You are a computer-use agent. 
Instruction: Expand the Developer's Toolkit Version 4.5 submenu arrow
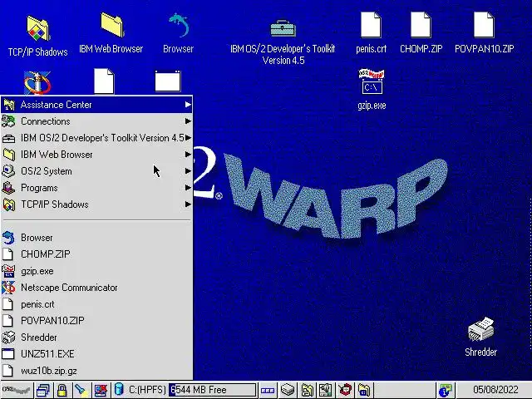click(188, 138)
